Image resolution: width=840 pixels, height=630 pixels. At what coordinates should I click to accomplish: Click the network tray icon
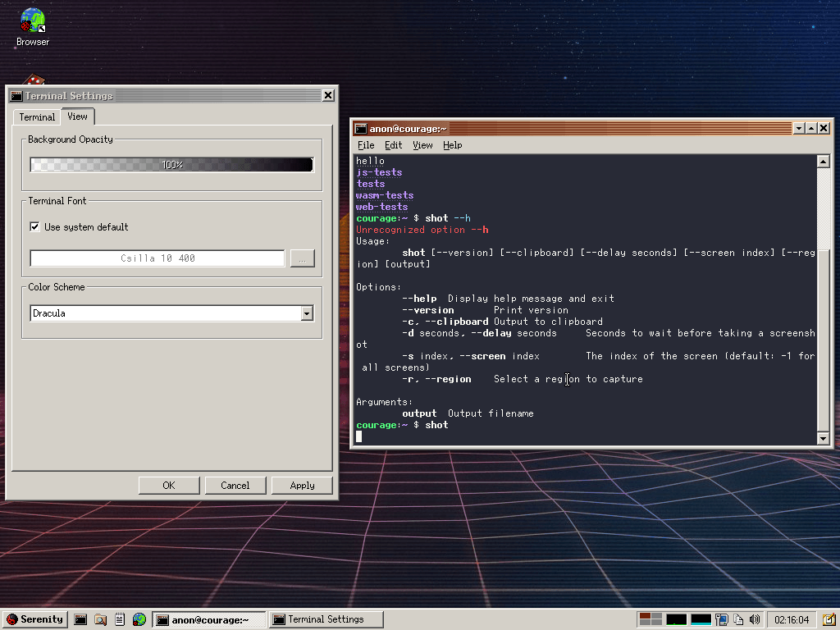point(722,619)
